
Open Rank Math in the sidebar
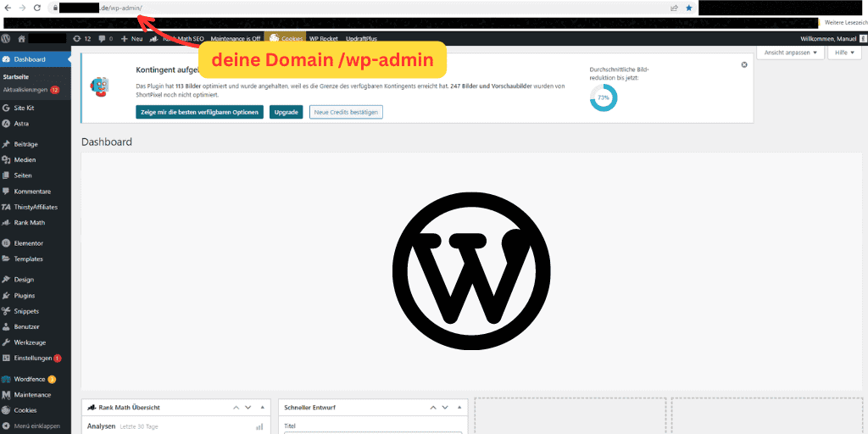click(x=36, y=223)
